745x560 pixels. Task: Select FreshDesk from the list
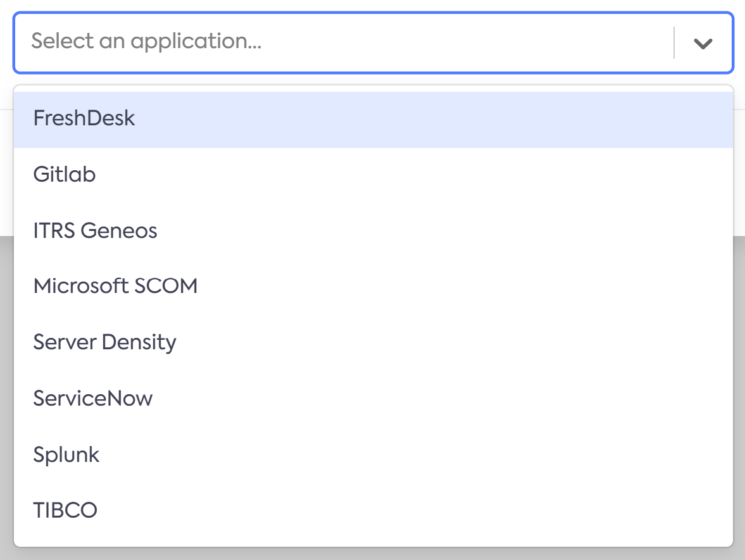373,120
